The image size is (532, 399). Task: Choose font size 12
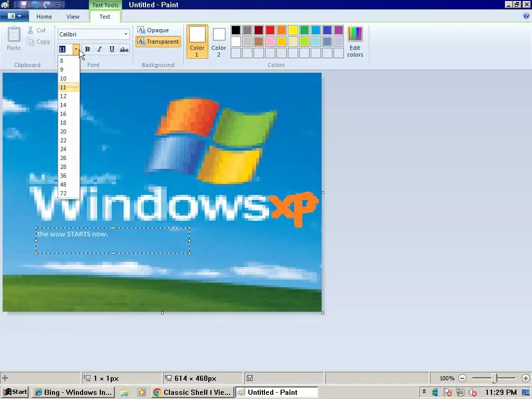[x=69, y=96]
